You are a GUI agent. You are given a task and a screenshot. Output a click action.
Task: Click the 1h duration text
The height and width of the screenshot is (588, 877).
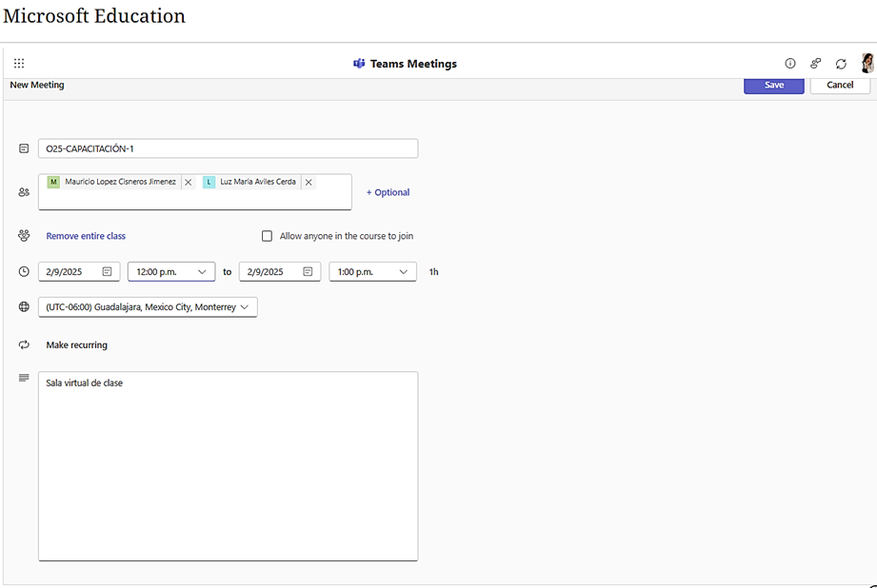tap(433, 272)
